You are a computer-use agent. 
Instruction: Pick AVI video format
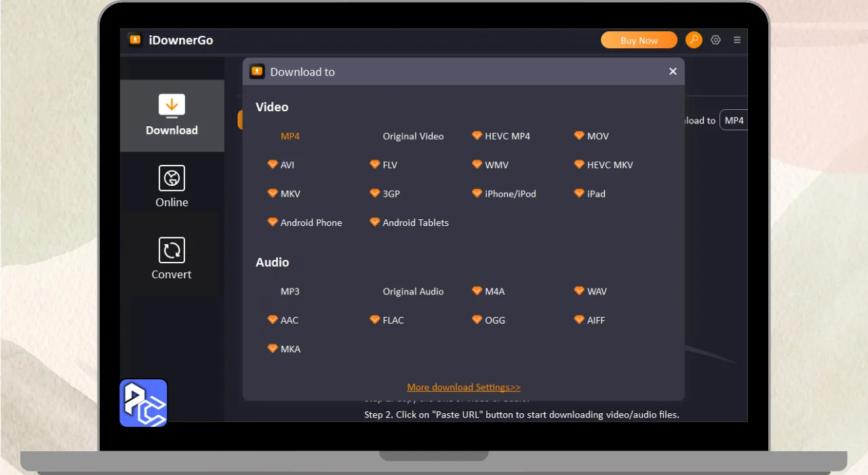281,165
